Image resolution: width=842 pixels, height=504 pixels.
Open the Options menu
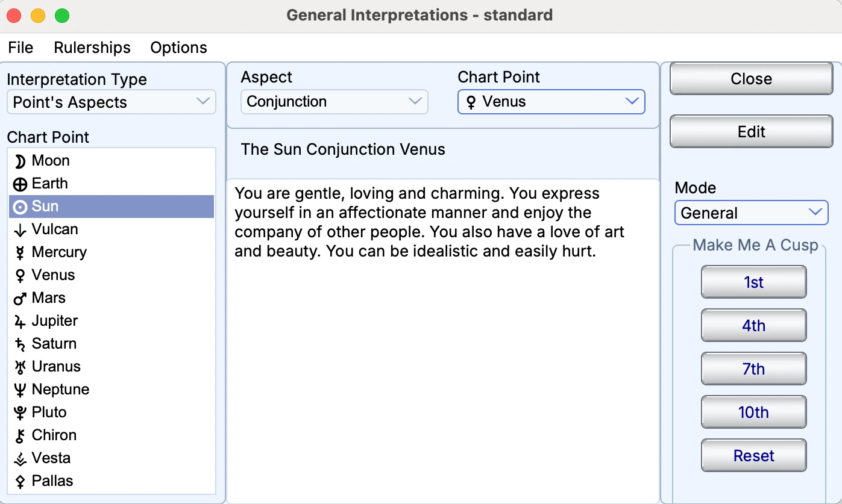tap(179, 48)
